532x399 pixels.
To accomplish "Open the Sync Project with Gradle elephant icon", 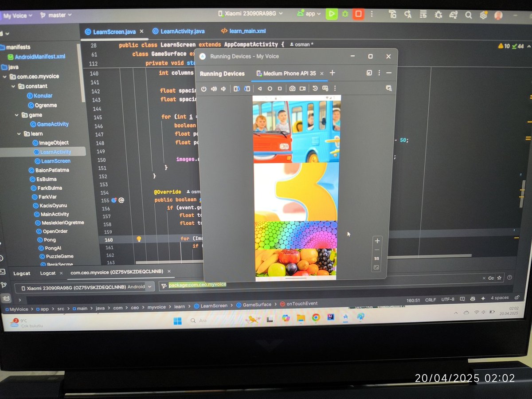I will [453, 15].
